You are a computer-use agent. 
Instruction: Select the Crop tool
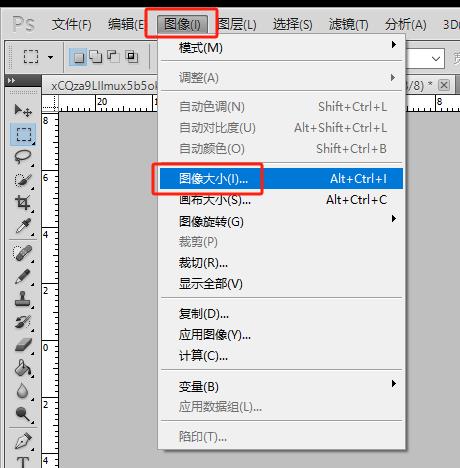tap(23, 202)
